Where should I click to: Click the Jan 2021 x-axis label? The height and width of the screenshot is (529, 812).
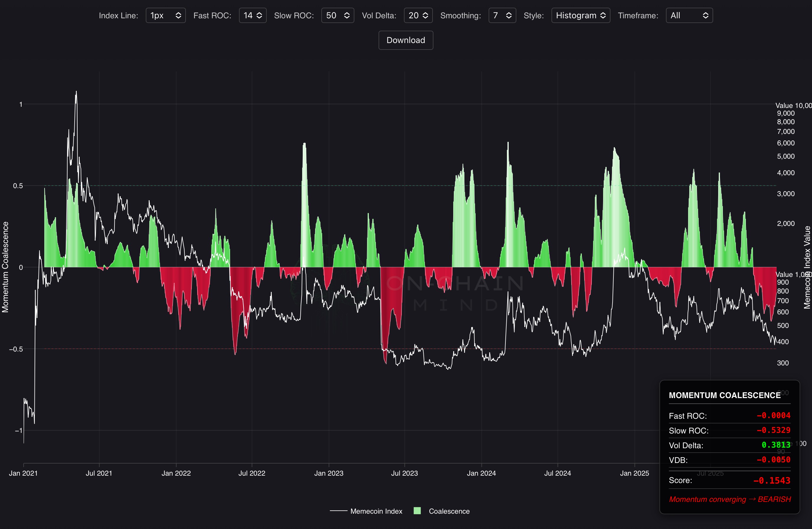coord(23,473)
